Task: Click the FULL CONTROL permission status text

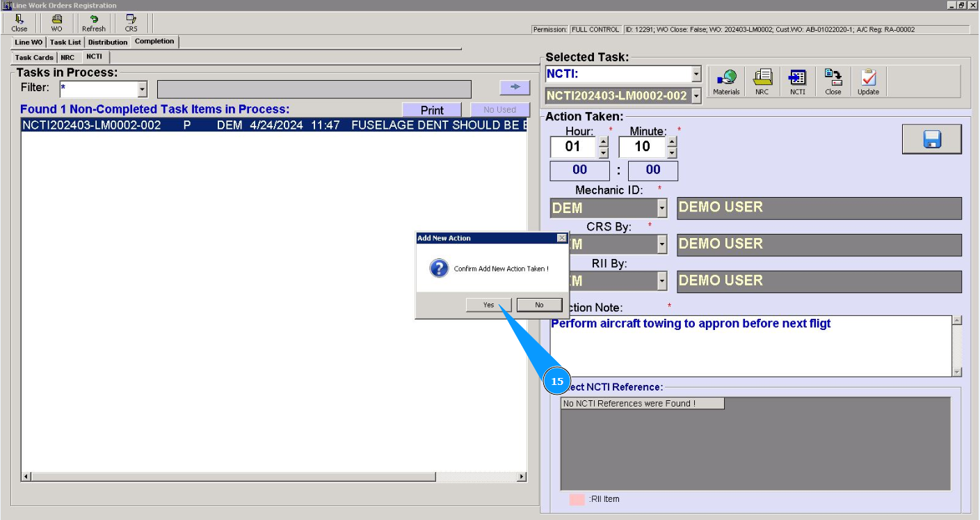Action: click(595, 30)
